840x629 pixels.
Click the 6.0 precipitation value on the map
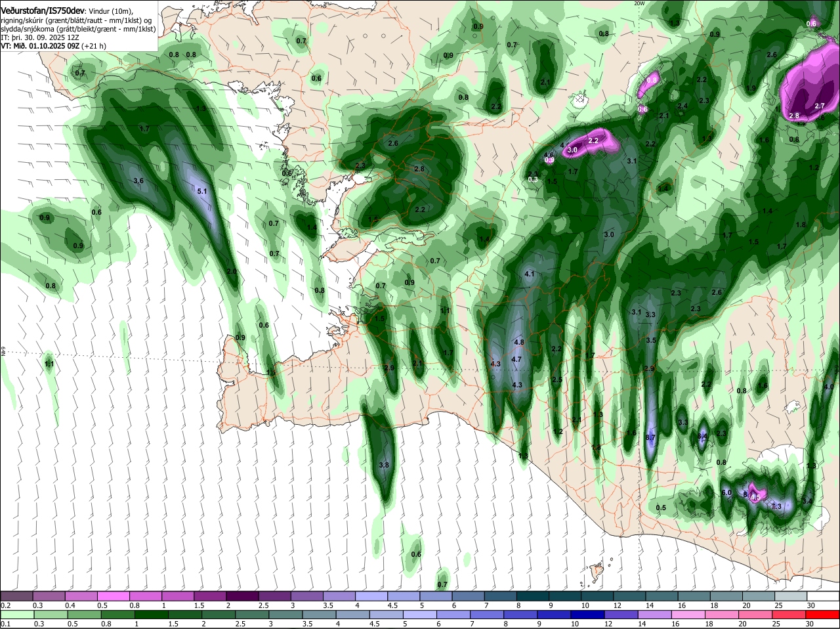point(726,492)
